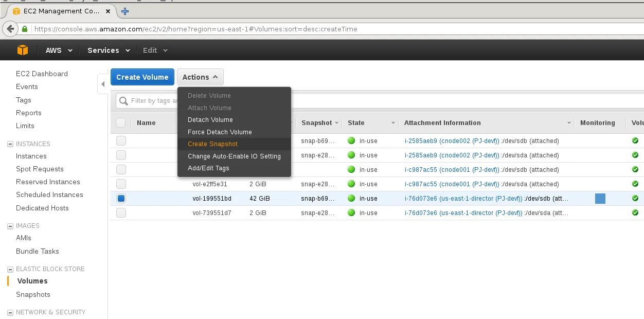Click green status check for vol-199551bd row
This screenshot has width=644, height=319.
[635, 198]
